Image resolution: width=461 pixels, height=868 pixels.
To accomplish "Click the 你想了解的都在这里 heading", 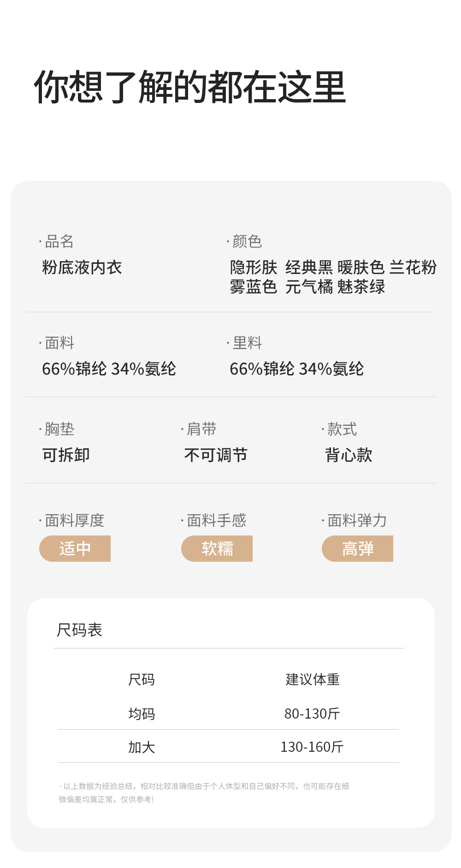I will (x=190, y=87).
